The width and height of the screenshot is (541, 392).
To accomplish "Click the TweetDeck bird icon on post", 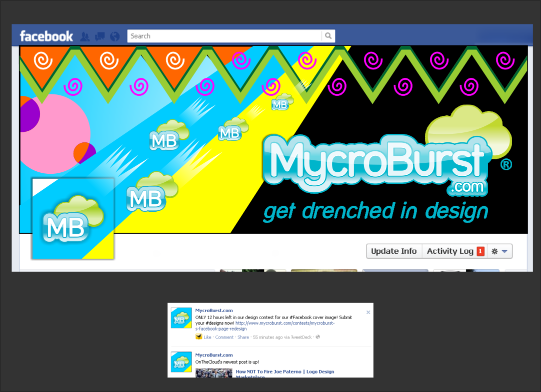I will [198, 337].
